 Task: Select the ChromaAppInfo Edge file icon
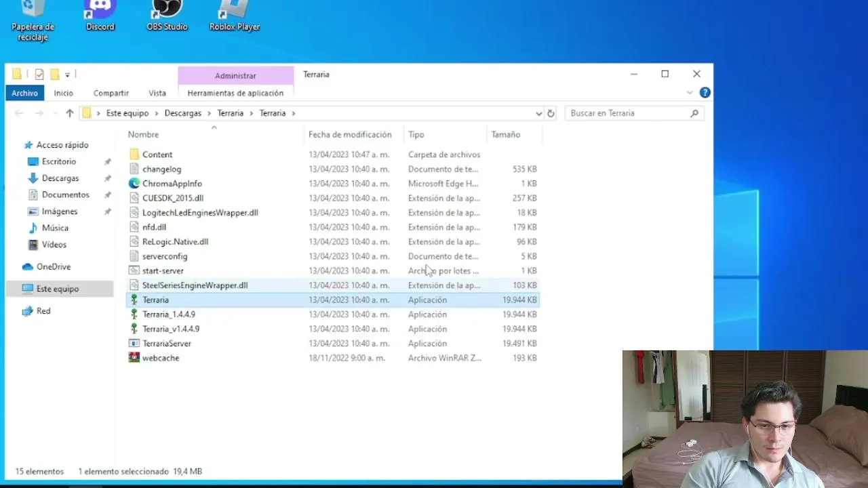(134, 184)
